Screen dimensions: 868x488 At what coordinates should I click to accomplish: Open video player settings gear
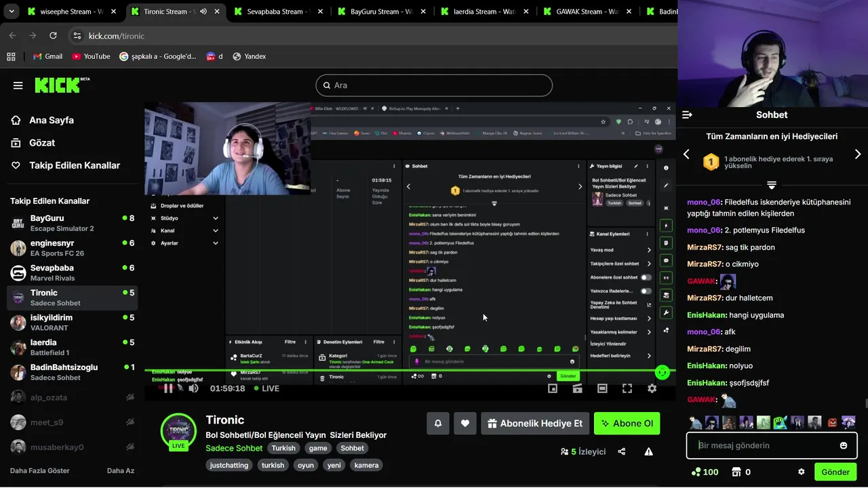[x=652, y=388]
